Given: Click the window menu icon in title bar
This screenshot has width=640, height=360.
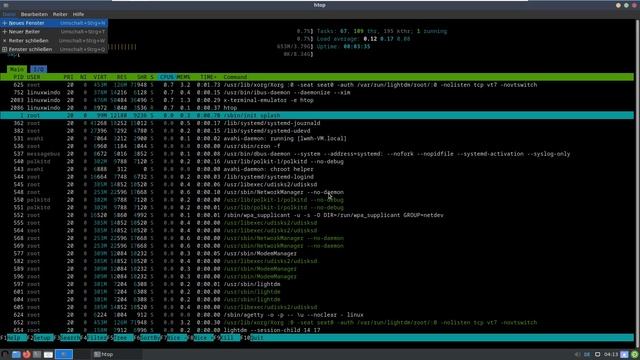Looking at the screenshot, I should point(6,5).
